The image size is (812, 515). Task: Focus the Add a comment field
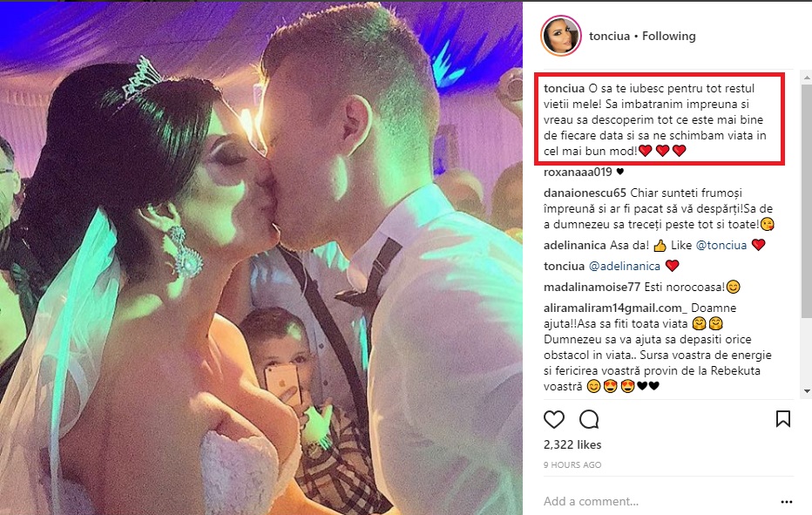[x=658, y=502]
